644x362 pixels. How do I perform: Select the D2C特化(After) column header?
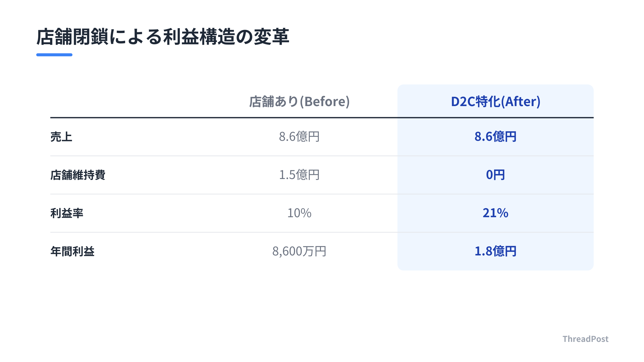click(x=496, y=102)
